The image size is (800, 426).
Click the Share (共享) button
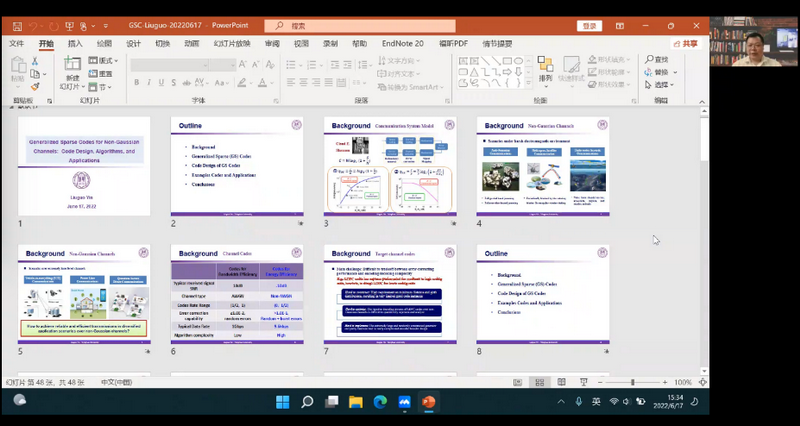(x=686, y=44)
